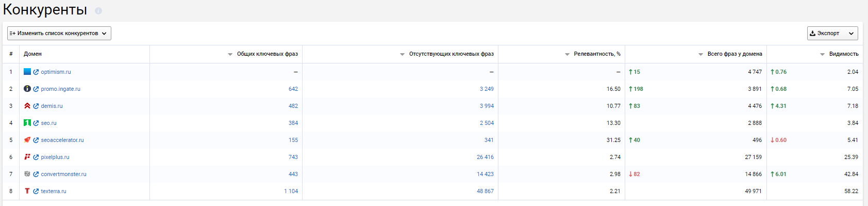Click missing phrases value 2 504
The image size is (868, 206).
click(487, 123)
